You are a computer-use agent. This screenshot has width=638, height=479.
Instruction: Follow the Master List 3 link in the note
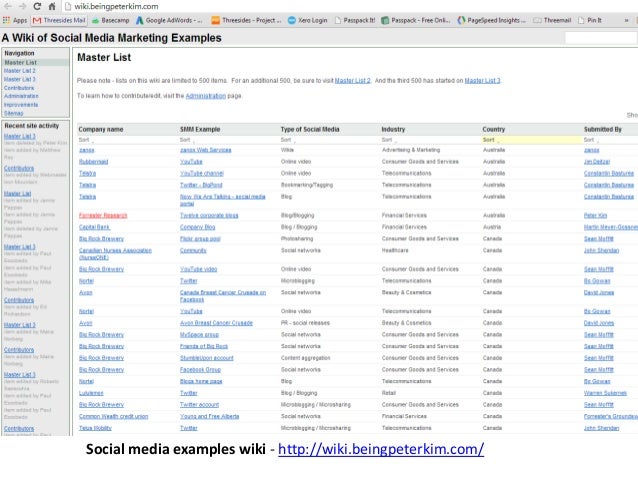482,81
